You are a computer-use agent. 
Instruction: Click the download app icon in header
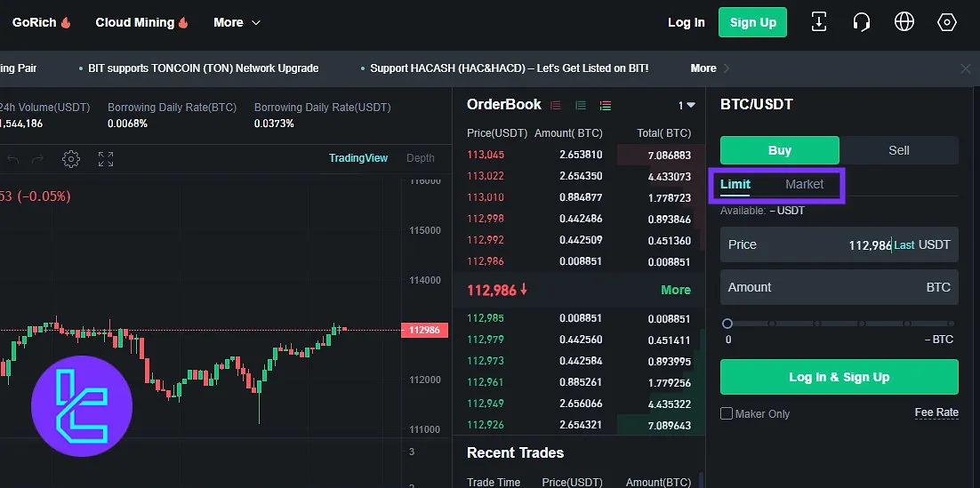pyautogui.click(x=818, y=22)
